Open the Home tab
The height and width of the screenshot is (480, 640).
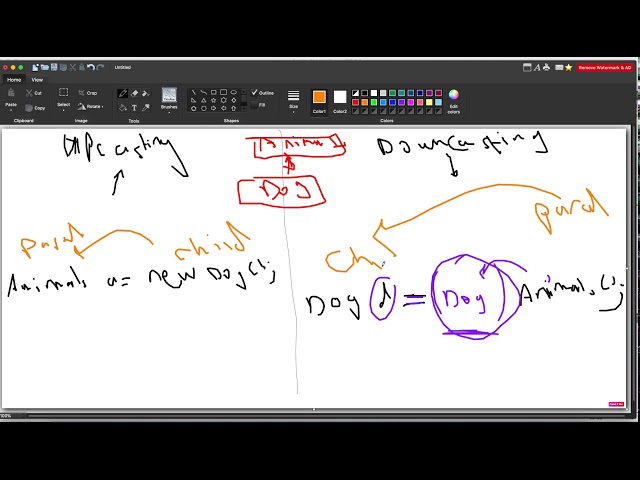pos(14,80)
